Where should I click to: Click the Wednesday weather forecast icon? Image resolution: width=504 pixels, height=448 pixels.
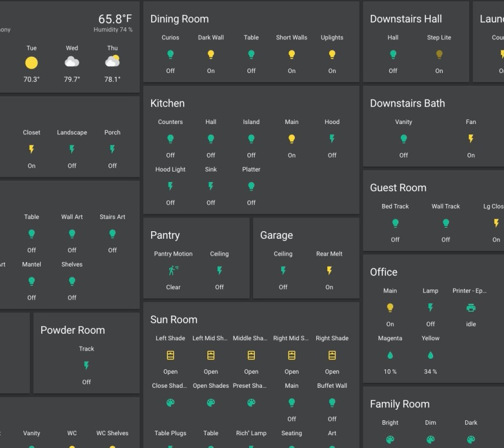coord(72,63)
